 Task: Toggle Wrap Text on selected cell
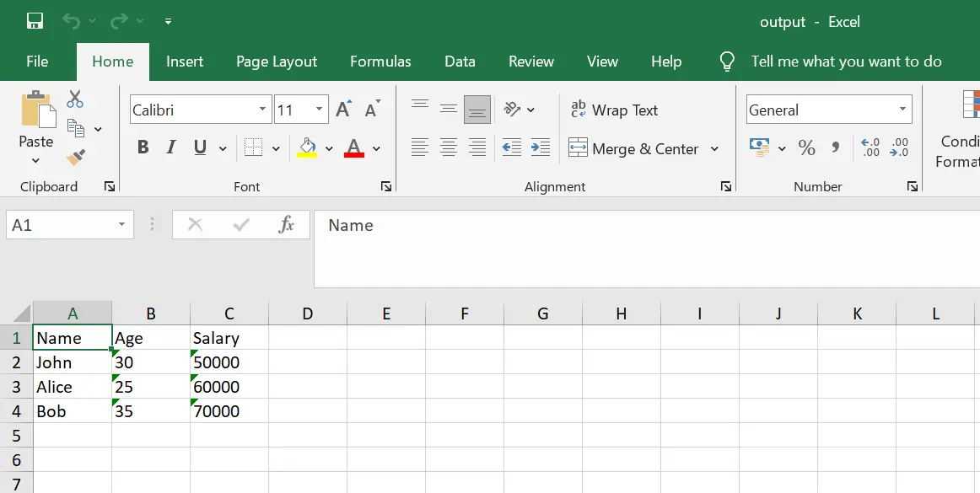coord(614,110)
